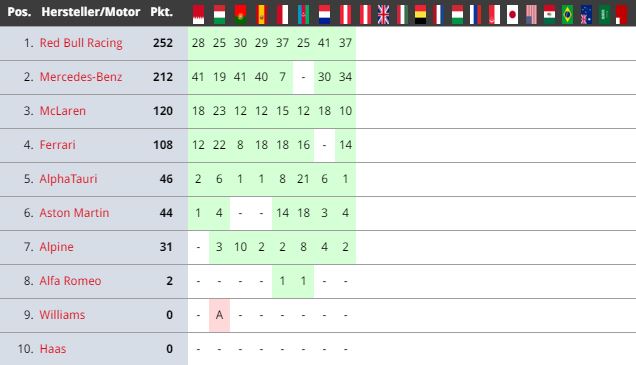The width and height of the screenshot is (636, 365).
Task: Open the Ferrari team page link
Action: click(57, 145)
